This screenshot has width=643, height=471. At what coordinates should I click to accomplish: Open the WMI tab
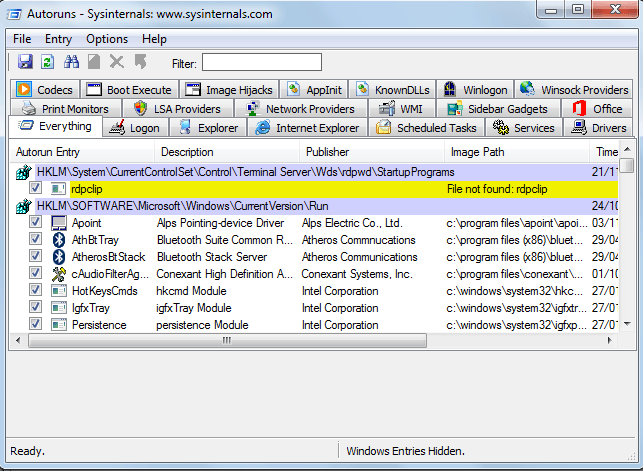point(401,109)
